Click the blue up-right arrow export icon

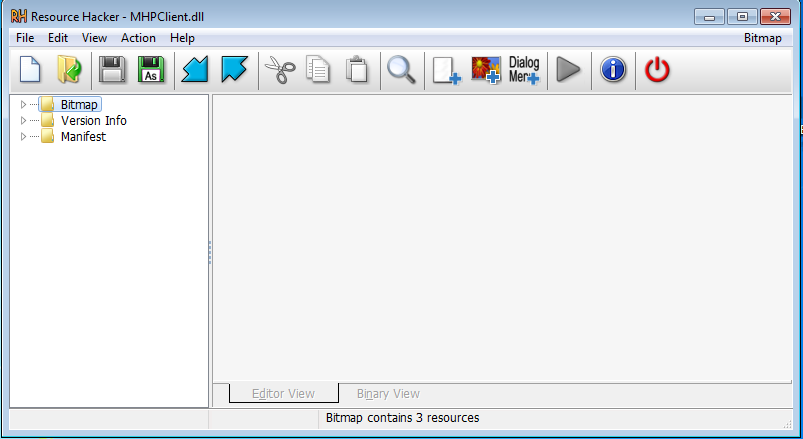click(234, 70)
